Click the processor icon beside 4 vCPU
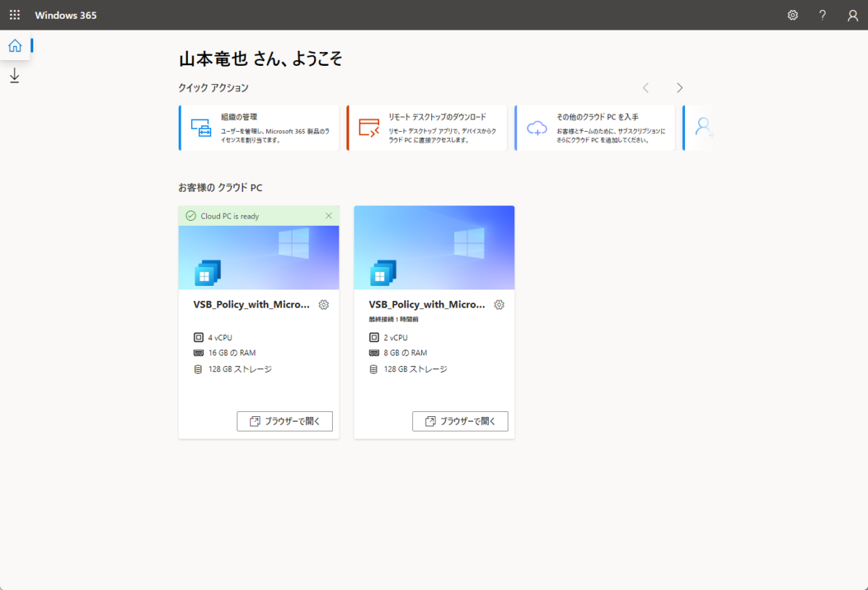The height and width of the screenshot is (590, 868). 199,337
